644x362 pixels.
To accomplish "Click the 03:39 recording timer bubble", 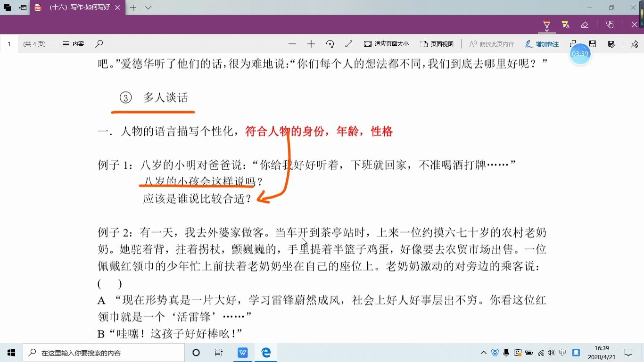I will pos(580,54).
